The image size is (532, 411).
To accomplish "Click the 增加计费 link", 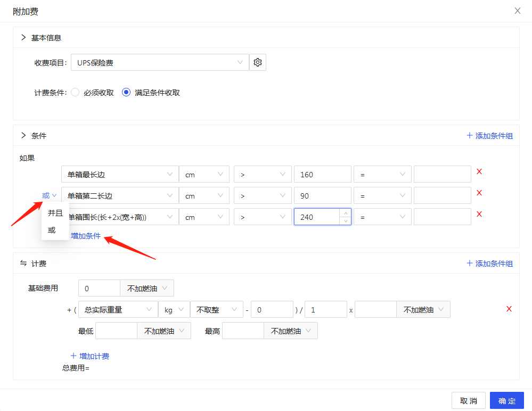I will click(90, 356).
